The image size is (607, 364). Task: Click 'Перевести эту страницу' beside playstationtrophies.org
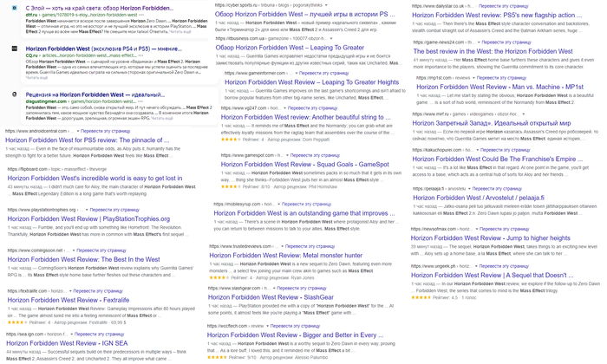click(114, 210)
